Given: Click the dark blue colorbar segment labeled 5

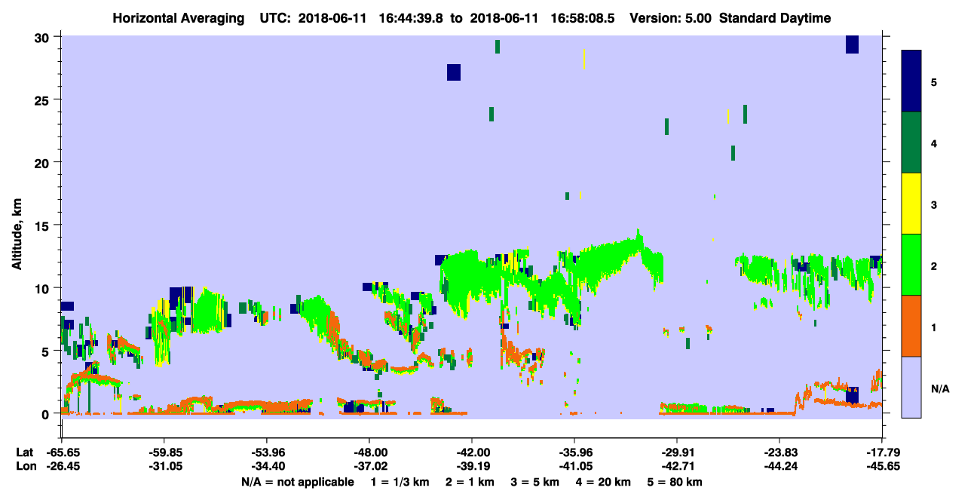Looking at the screenshot, I should 911,81.
